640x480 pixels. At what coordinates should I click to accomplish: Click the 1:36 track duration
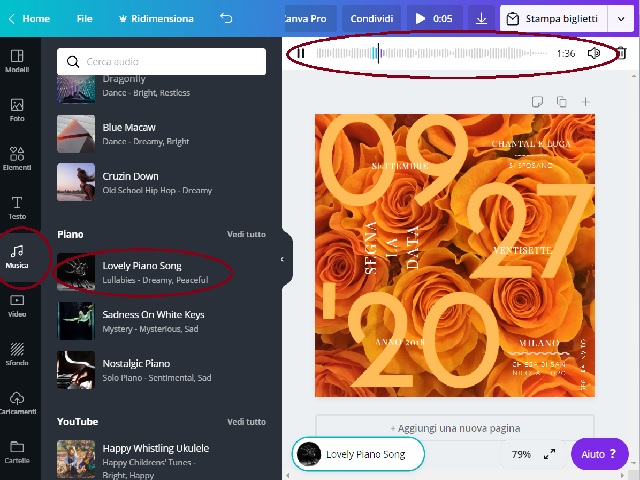click(x=566, y=53)
